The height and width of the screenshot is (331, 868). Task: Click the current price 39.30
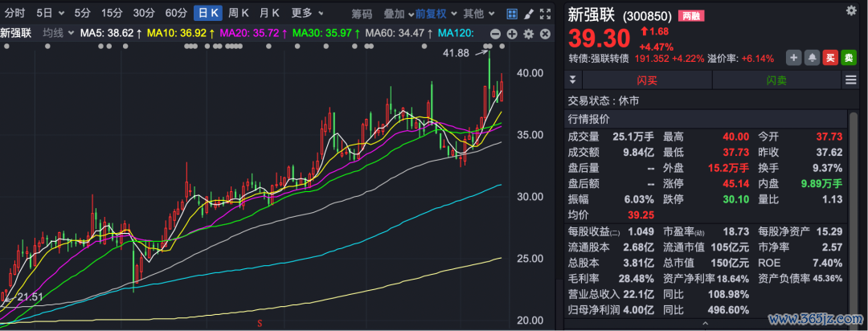pyautogui.click(x=599, y=39)
